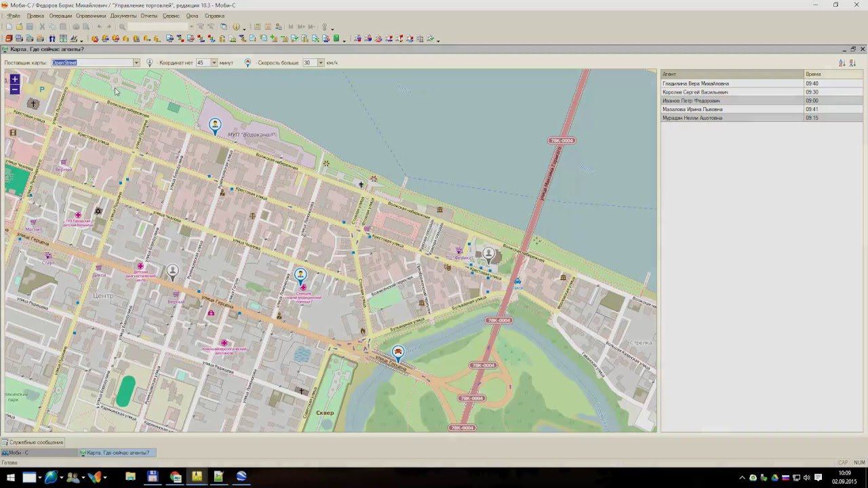Click the Calculator toolbar icon
Image resolution: width=868 pixels, height=488 pixels.
tap(257, 27)
